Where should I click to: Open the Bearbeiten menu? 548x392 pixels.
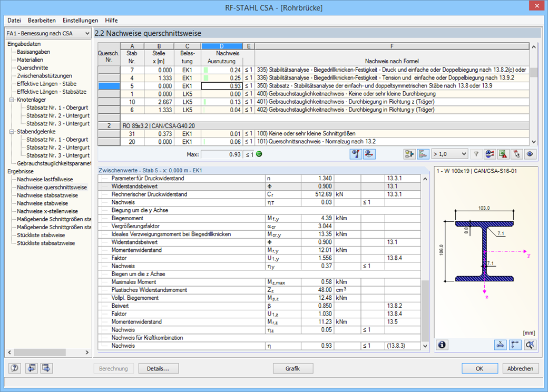point(42,20)
